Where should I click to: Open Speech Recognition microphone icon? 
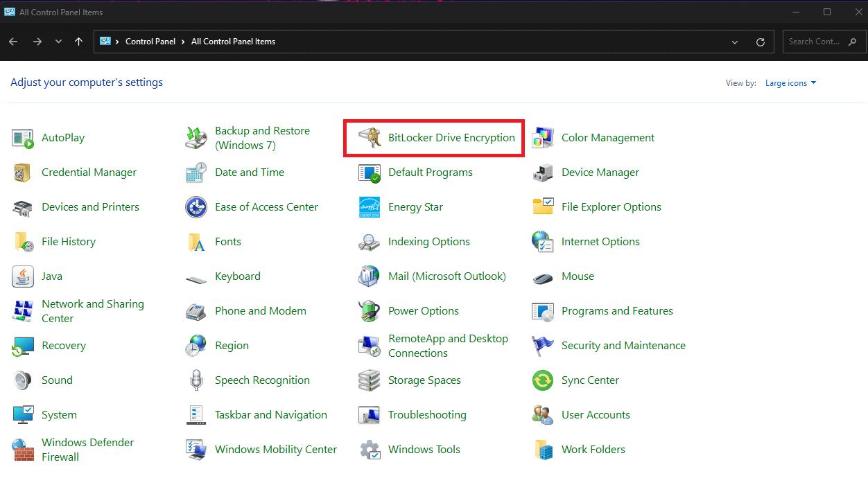click(196, 380)
